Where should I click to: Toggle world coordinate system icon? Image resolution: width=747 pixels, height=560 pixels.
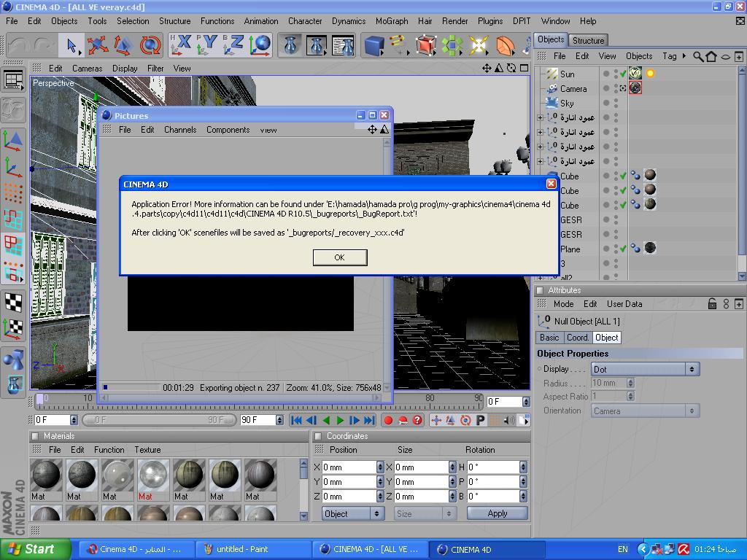click(260, 45)
